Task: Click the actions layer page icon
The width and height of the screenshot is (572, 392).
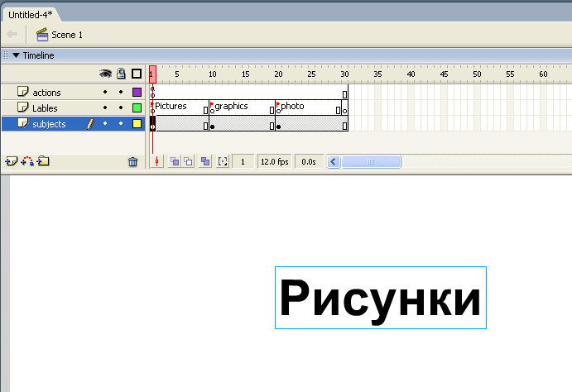Action: 22,92
